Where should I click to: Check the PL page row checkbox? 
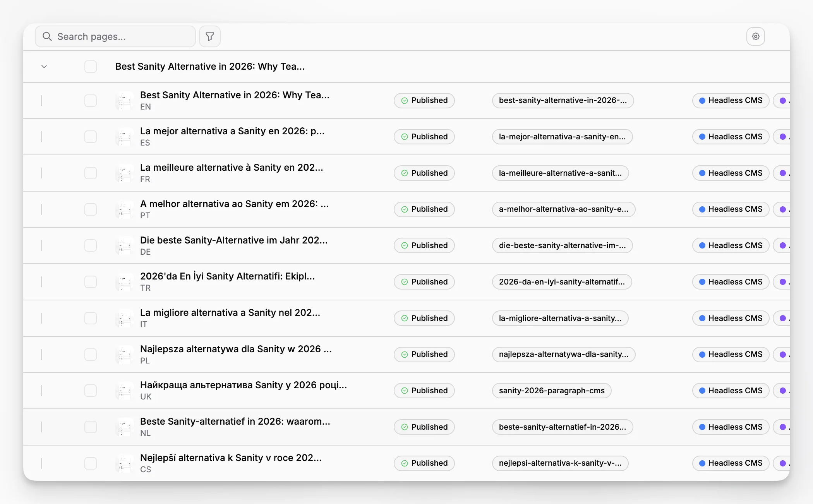[91, 355]
